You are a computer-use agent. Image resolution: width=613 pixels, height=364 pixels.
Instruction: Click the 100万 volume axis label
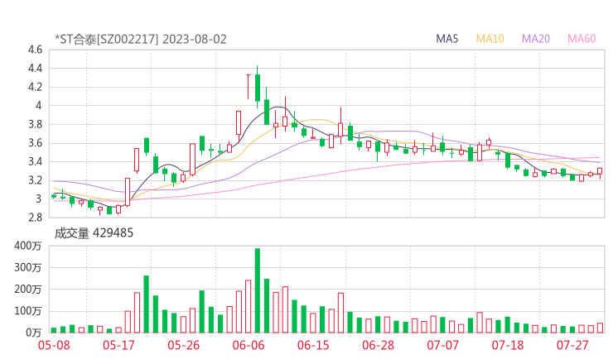28,311
